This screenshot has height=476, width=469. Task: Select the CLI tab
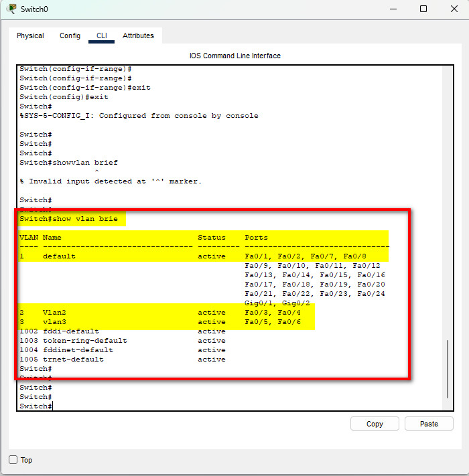click(101, 36)
